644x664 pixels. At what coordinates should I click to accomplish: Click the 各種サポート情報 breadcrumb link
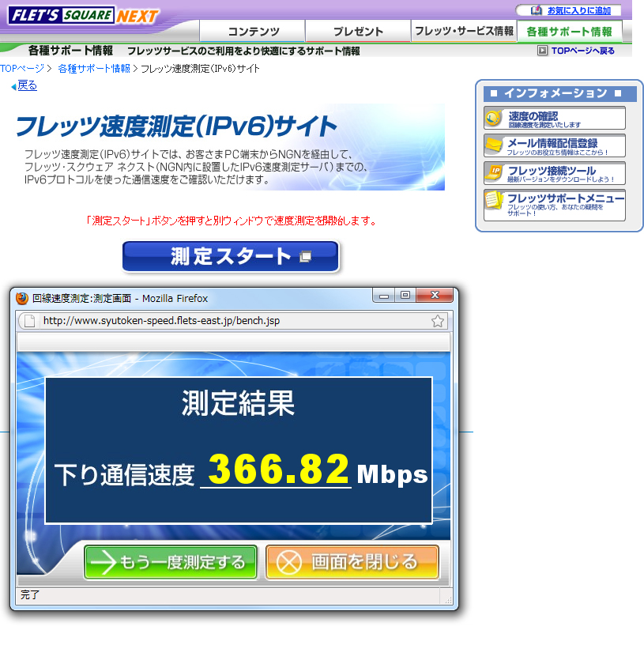(x=93, y=69)
